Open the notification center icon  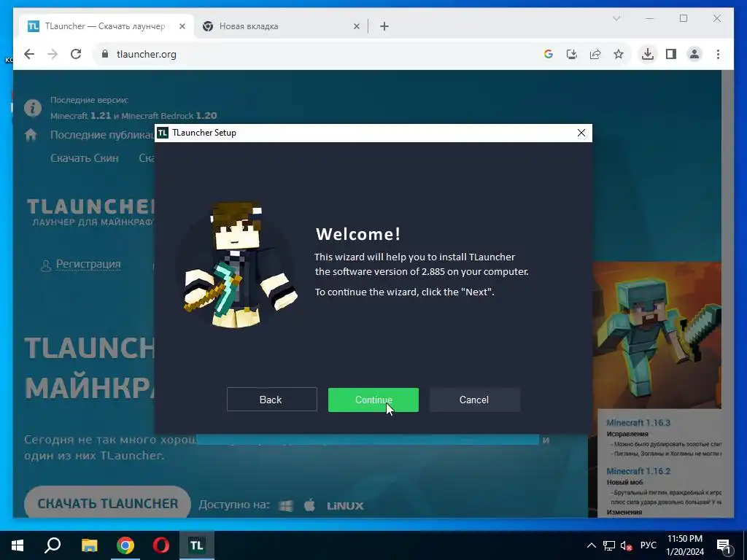pos(724,546)
